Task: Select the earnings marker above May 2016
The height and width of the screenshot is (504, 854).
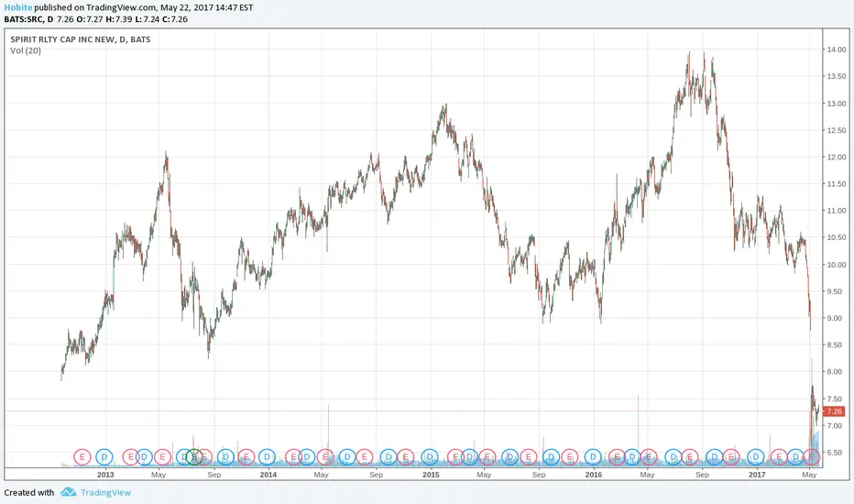Action: [648, 456]
